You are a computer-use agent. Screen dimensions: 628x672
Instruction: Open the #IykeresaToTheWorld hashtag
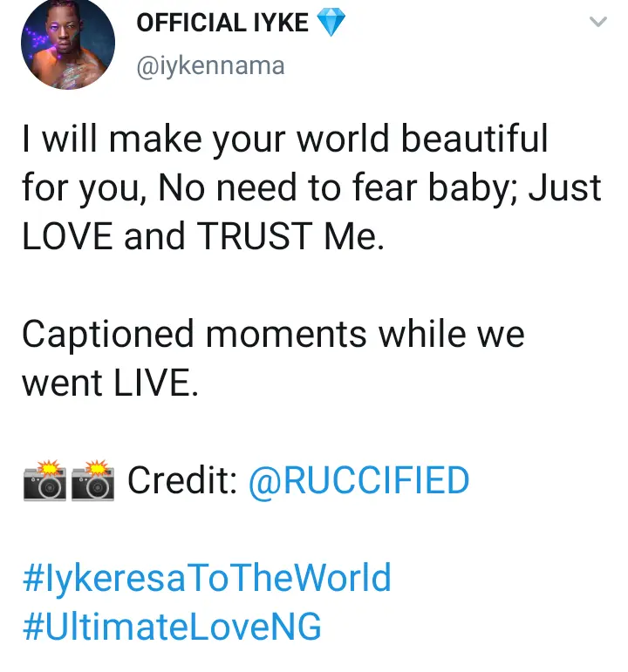207,578
